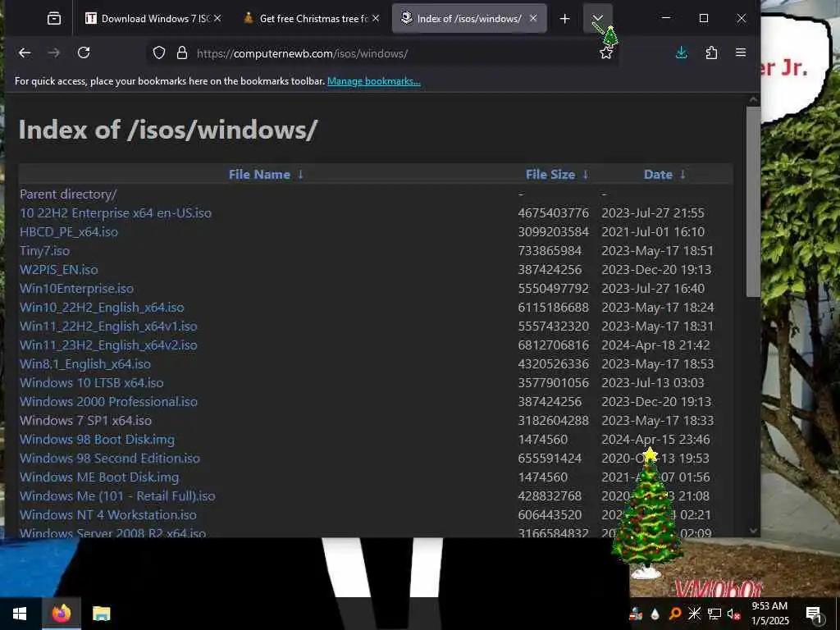
Task: Click the page vertical scrollbar thumb
Action: click(753, 202)
